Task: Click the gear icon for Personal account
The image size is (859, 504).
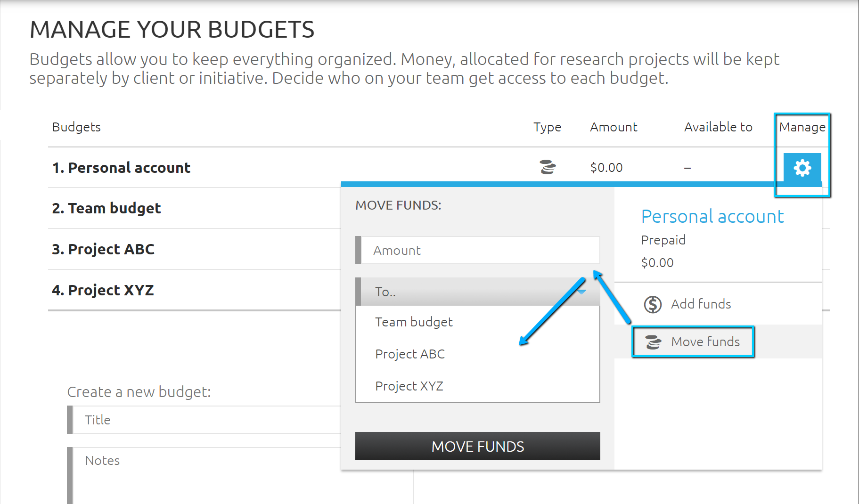Action: point(802,168)
